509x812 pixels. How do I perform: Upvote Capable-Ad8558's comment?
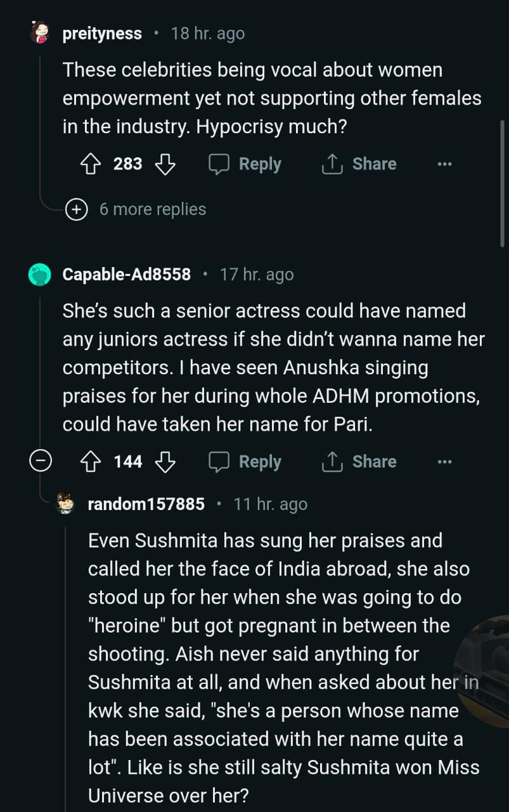coord(91,462)
